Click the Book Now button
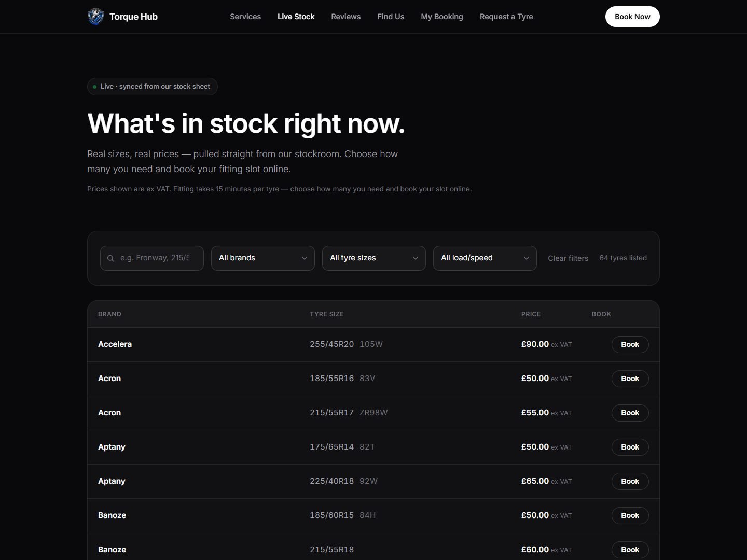Viewport: 747px width, 560px height. (632, 17)
